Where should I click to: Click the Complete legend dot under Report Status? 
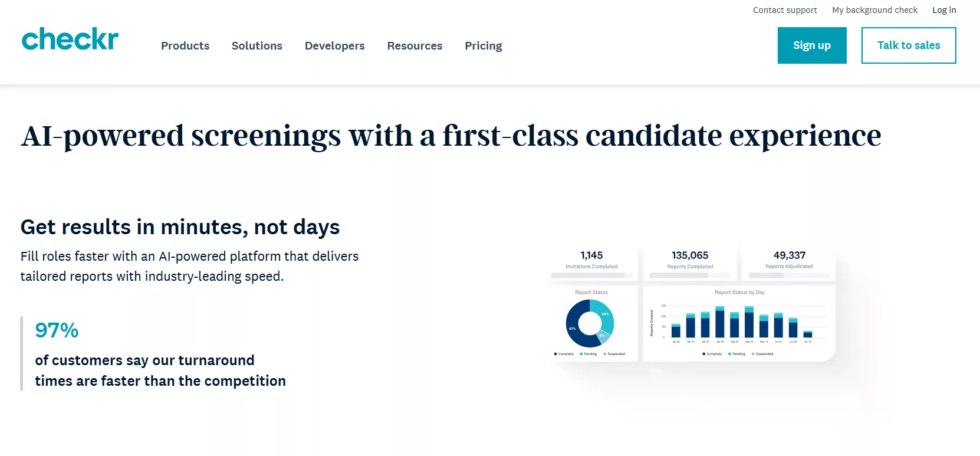555,354
